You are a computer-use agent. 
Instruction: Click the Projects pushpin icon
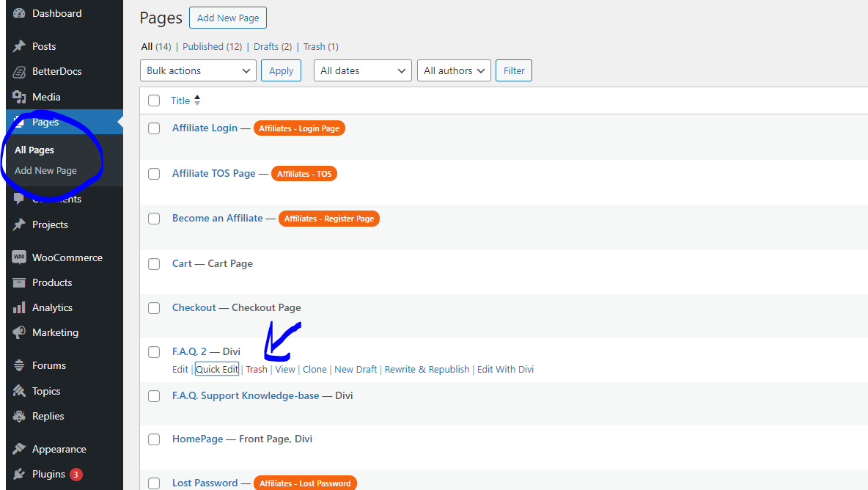[19, 224]
